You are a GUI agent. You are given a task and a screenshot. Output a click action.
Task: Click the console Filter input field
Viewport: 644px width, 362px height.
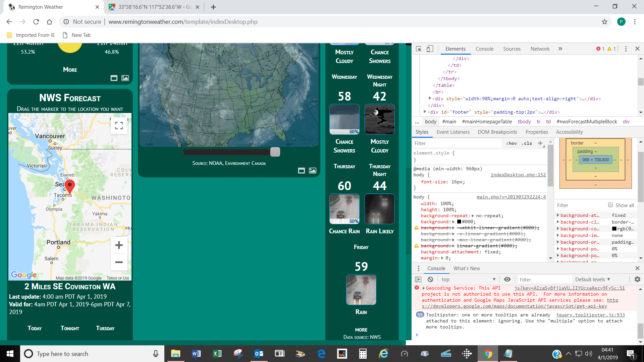pos(544,280)
